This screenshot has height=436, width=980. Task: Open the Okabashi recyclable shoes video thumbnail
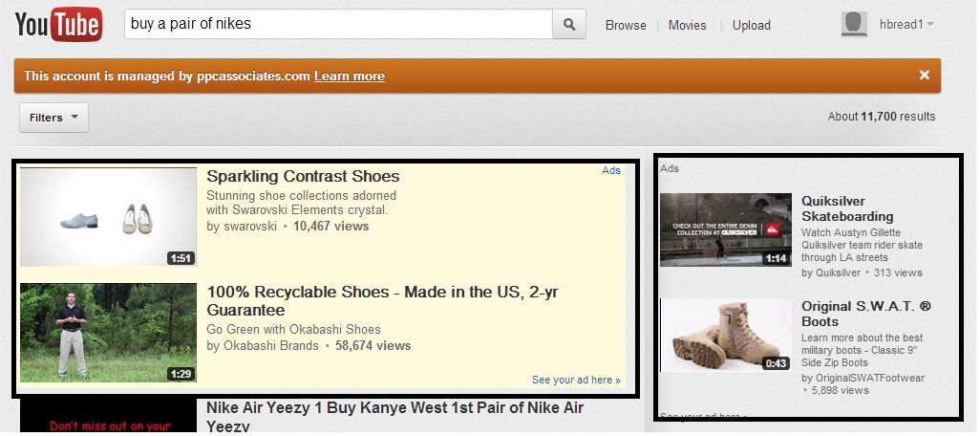click(x=108, y=332)
